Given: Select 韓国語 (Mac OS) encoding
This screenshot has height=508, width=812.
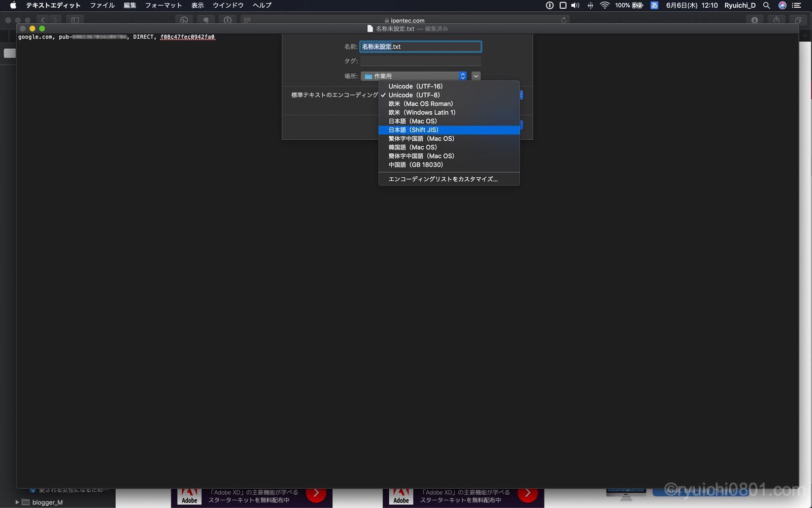Looking at the screenshot, I should (449, 147).
